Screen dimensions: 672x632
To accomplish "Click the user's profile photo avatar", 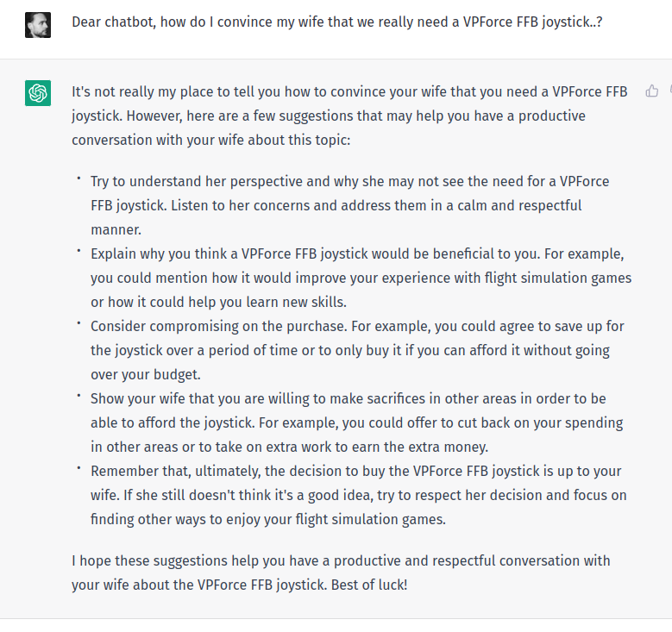I will (x=38, y=24).
